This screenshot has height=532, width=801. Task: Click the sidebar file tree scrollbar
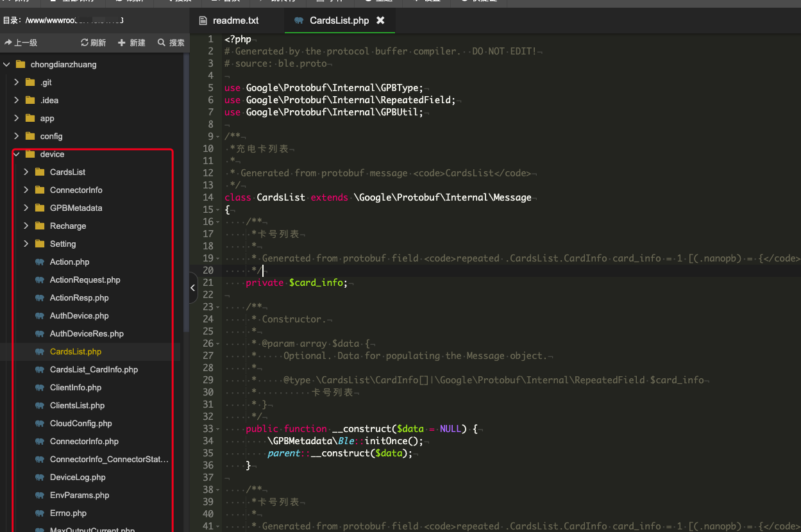pos(187,192)
